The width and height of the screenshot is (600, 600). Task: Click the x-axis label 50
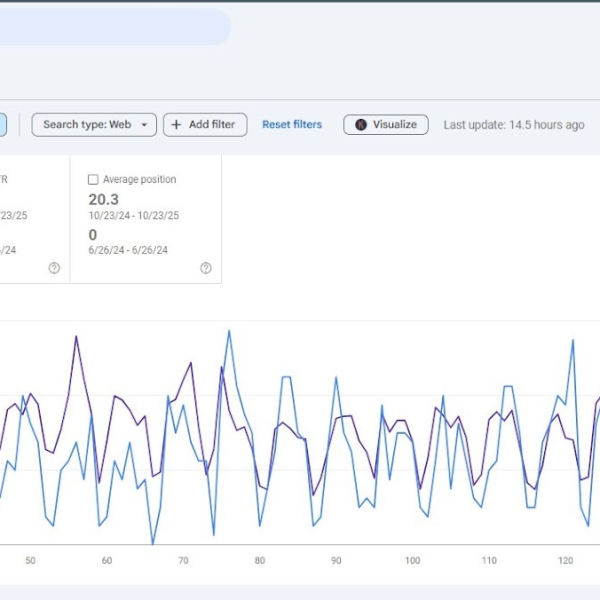30,561
